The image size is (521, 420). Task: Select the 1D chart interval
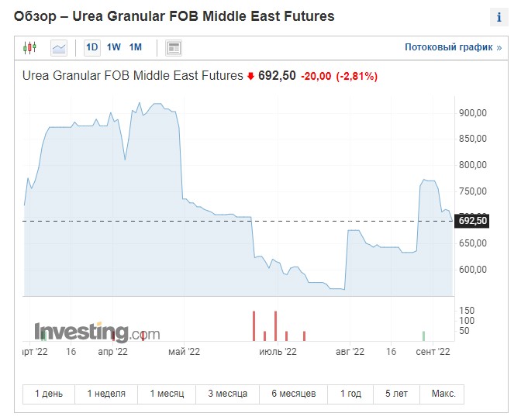[92, 47]
